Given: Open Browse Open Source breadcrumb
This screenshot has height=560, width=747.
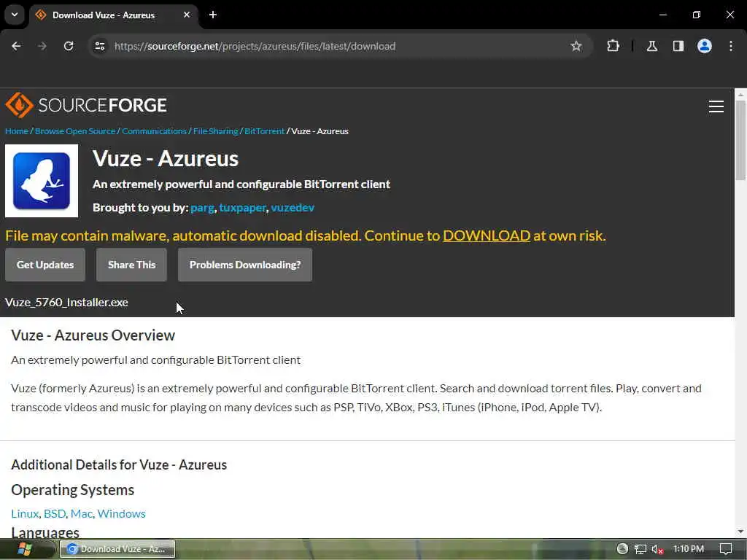Looking at the screenshot, I should click(x=75, y=131).
